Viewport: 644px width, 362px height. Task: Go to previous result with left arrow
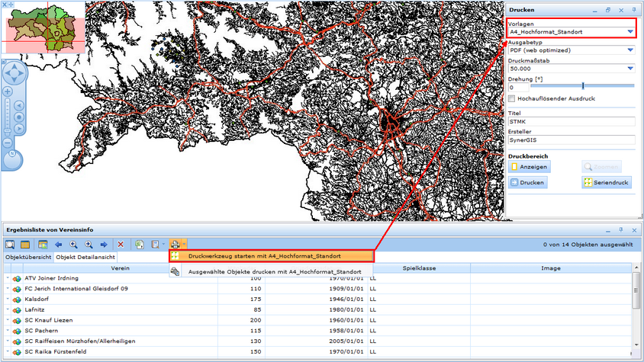[60, 244]
